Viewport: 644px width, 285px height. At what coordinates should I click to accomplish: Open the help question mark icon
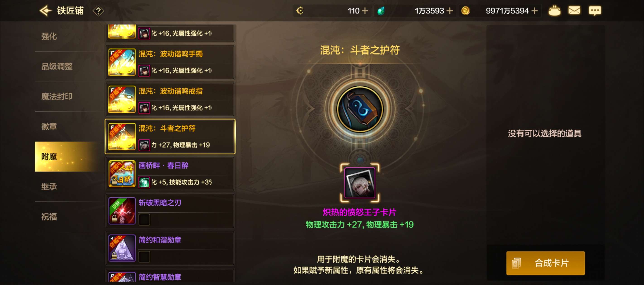pos(98,11)
